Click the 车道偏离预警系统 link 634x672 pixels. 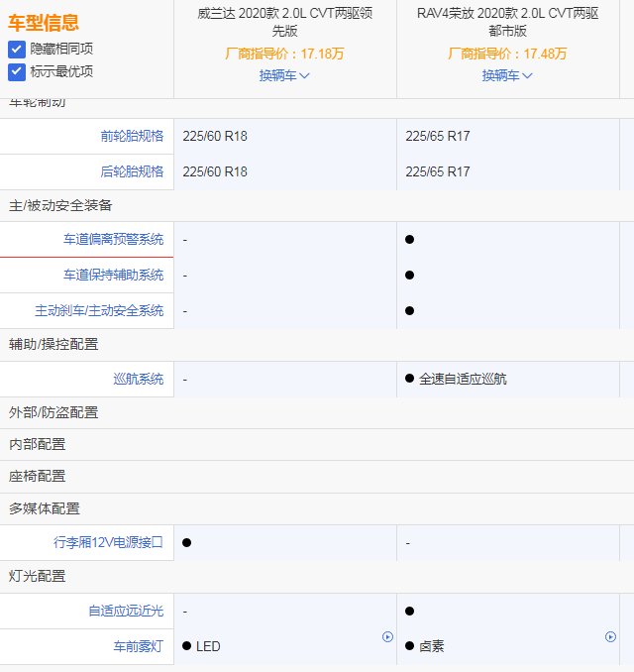point(114,239)
